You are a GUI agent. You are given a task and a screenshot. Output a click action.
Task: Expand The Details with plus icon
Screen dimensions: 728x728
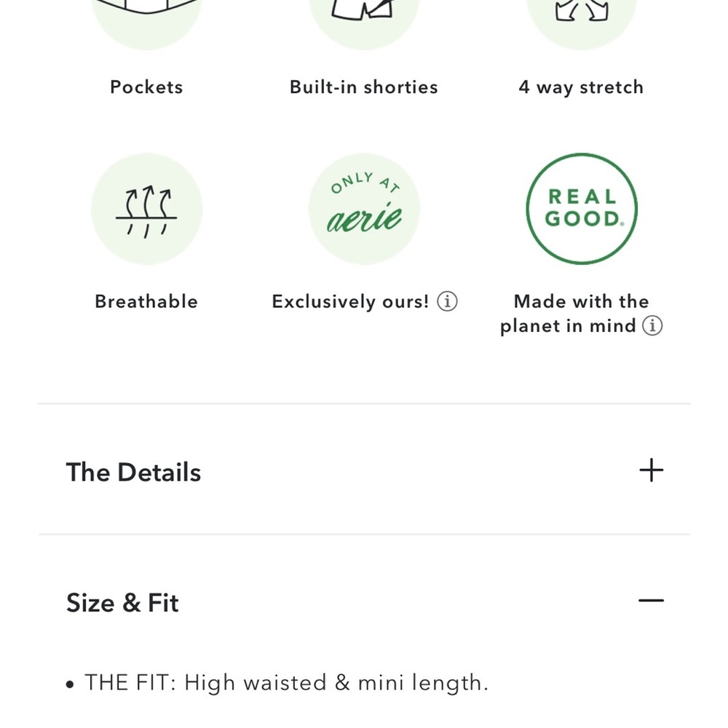click(652, 470)
